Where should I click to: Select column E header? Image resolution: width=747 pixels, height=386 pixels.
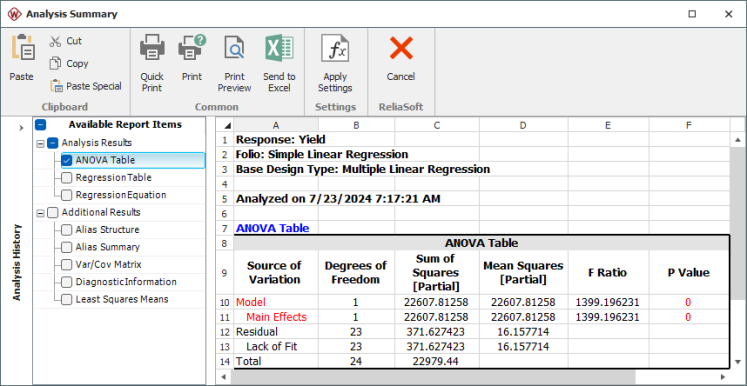pos(608,125)
